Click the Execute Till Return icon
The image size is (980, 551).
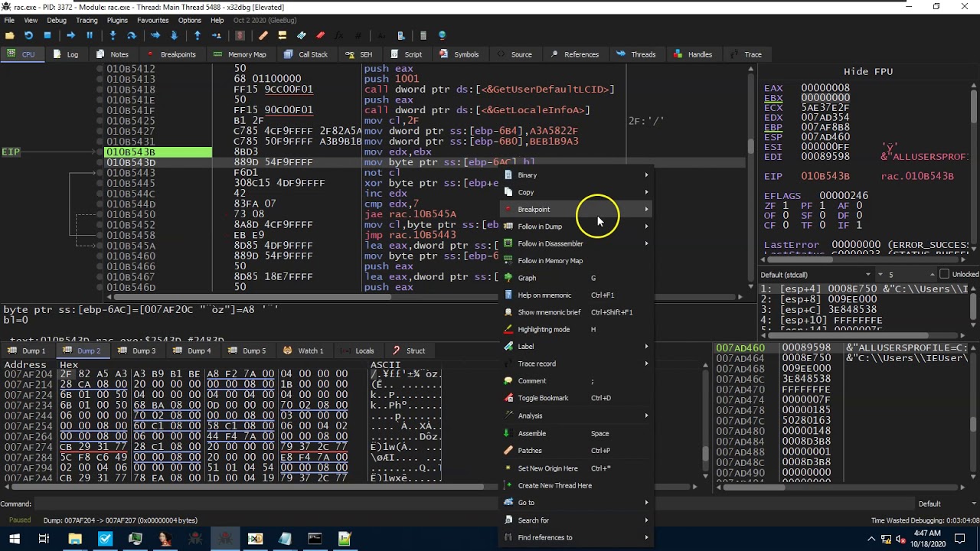coord(198,35)
